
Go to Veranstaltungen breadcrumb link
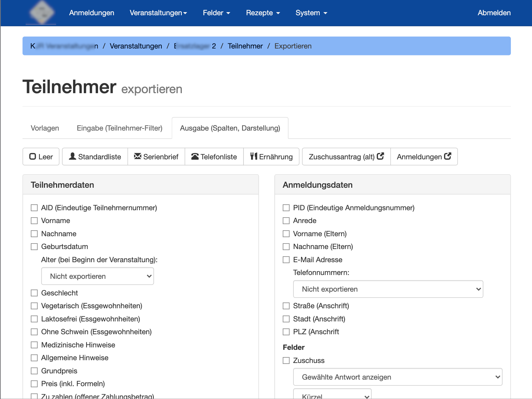[136, 46]
